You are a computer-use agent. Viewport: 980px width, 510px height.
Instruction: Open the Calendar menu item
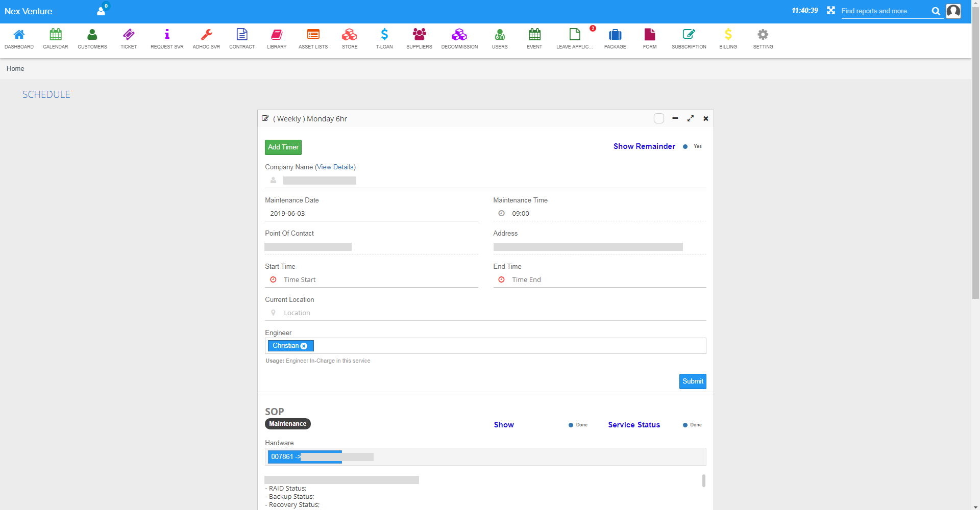(x=56, y=39)
